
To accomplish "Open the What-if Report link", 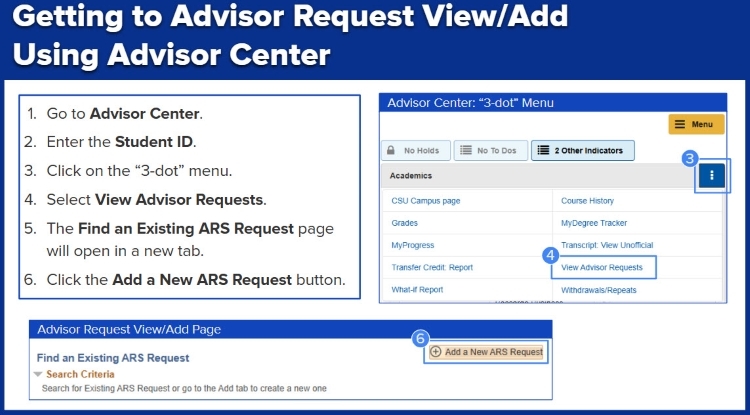I will pos(417,290).
